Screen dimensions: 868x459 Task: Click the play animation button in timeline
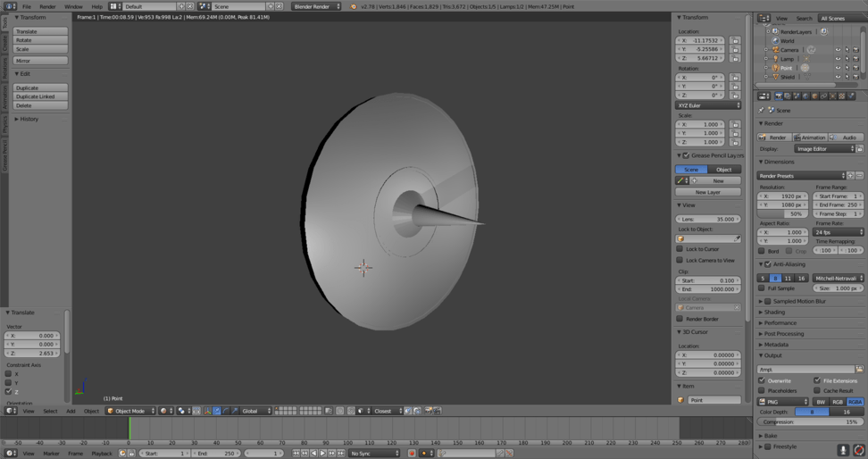click(x=322, y=454)
